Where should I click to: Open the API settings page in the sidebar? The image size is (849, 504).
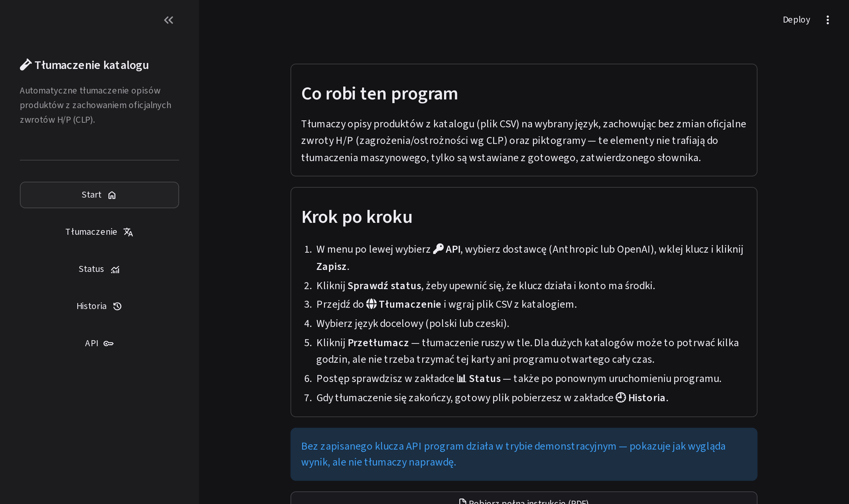99,344
